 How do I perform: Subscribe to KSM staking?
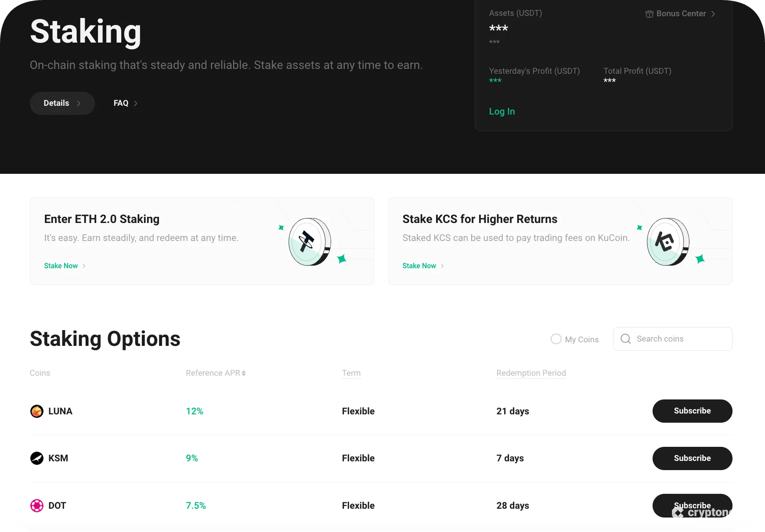[692, 458]
